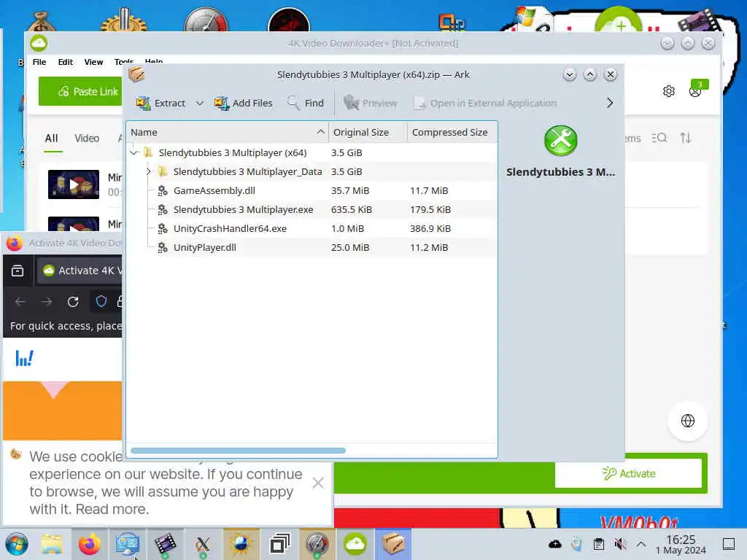Open the Extract dropdown arrow
The image size is (747, 560).
tap(200, 103)
